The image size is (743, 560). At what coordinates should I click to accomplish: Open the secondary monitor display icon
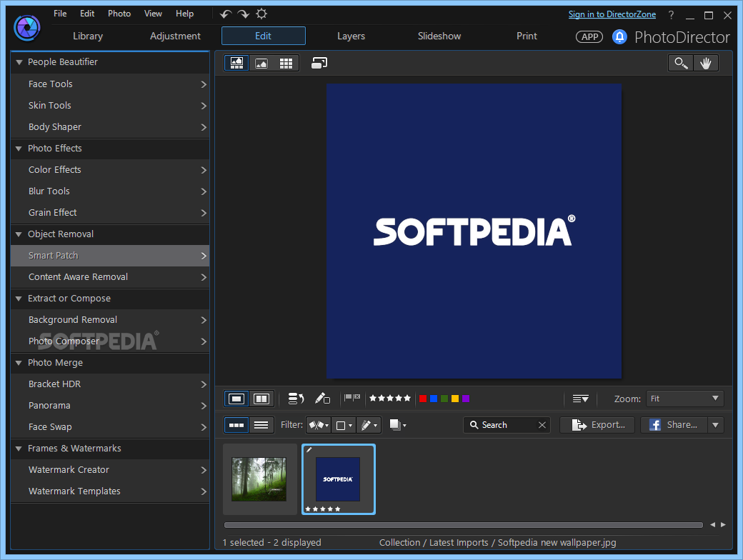tap(319, 63)
